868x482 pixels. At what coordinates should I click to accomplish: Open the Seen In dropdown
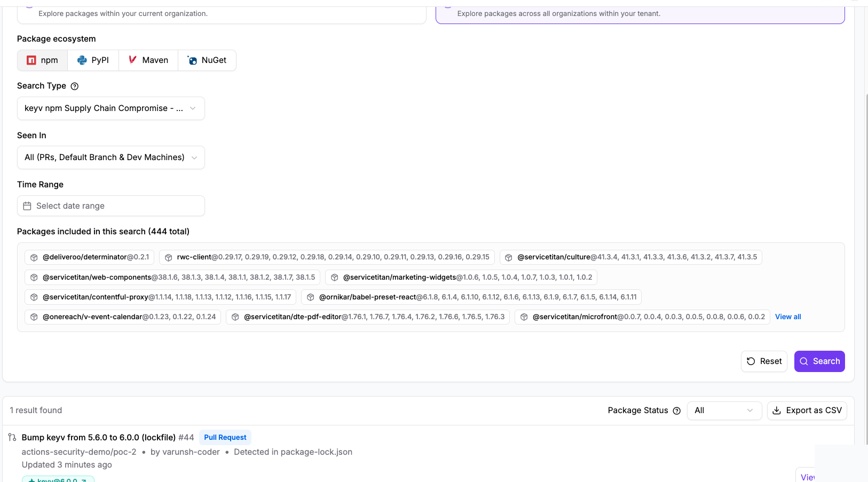111,157
